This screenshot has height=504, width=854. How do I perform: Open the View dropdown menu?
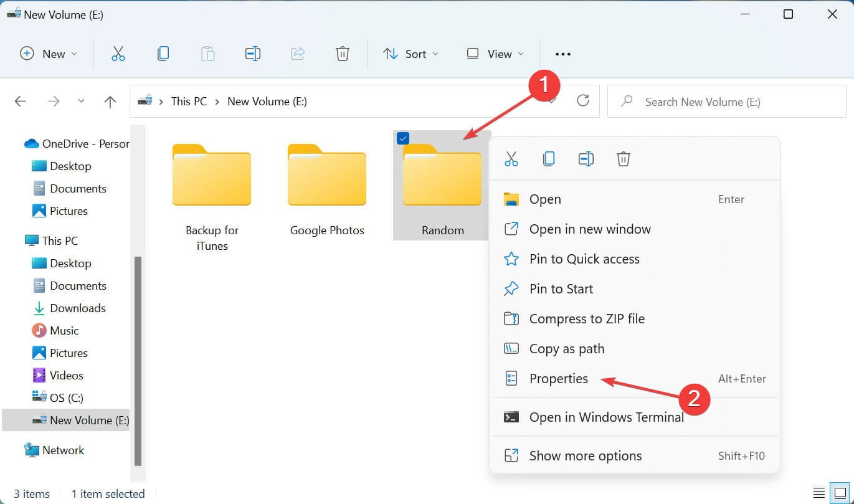click(x=495, y=54)
